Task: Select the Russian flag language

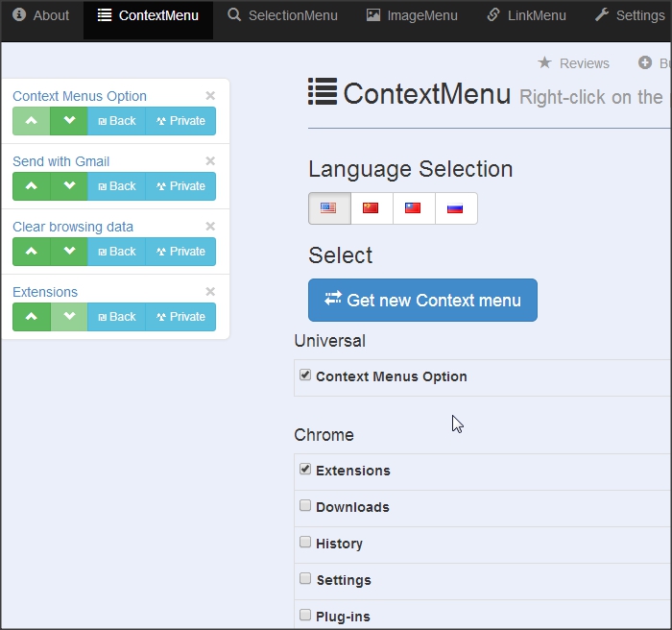Action: 456,208
